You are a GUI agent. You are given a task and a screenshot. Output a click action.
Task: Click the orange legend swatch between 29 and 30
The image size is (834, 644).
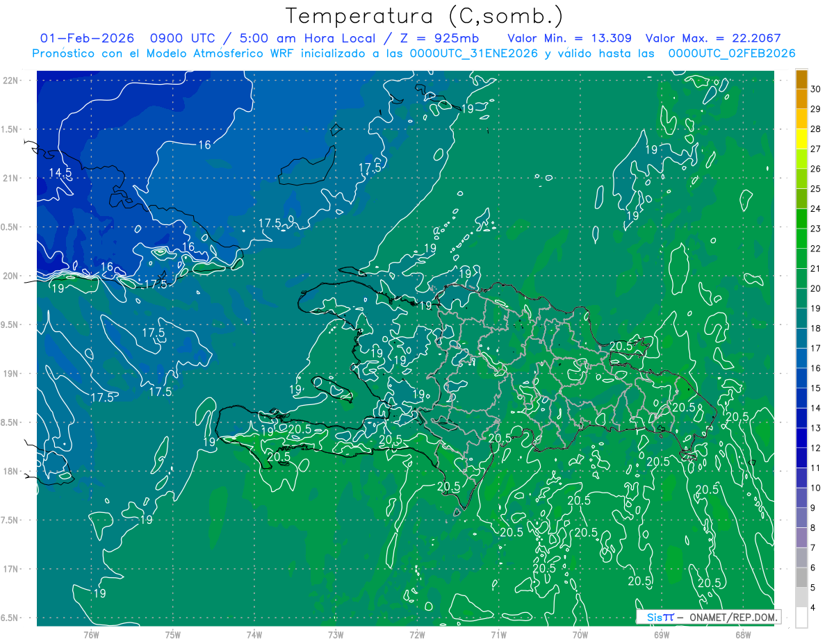click(x=802, y=99)
